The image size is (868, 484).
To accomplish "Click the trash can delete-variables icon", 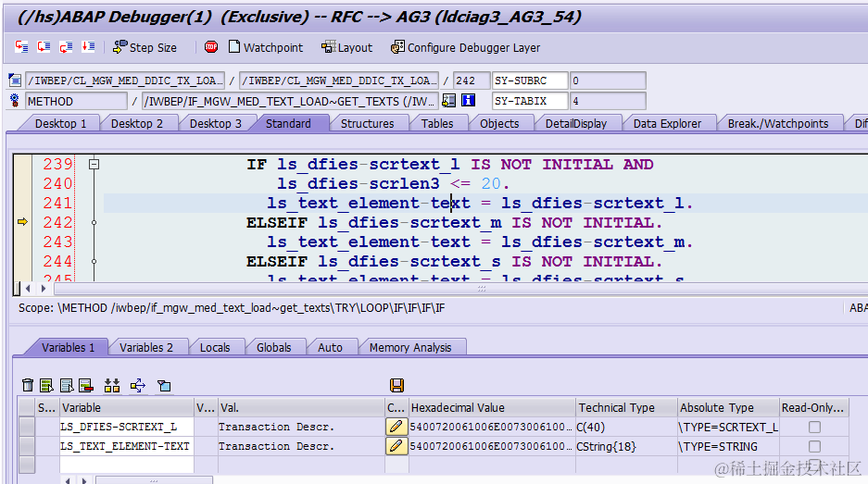I will pyautogui.click(x=28, y=385).
